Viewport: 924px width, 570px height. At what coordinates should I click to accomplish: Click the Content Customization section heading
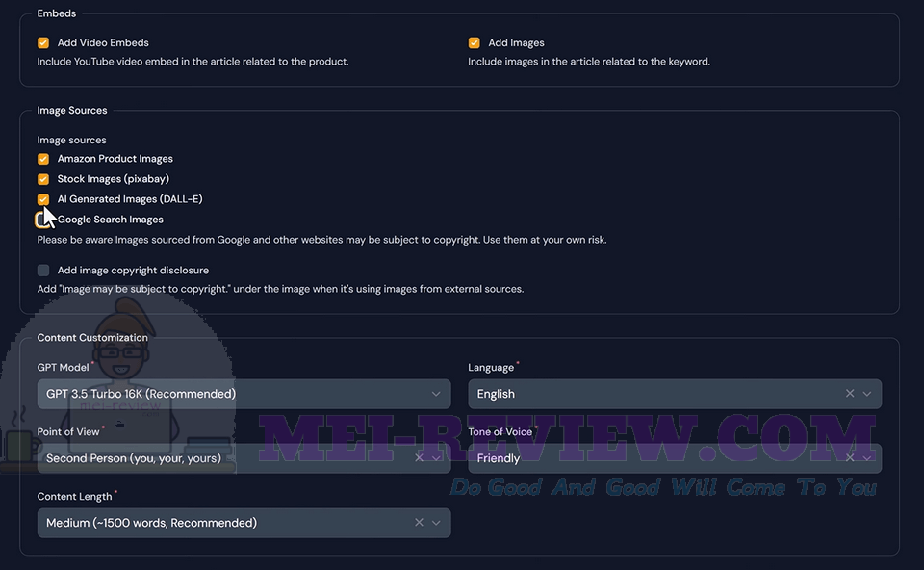point(92,337)
